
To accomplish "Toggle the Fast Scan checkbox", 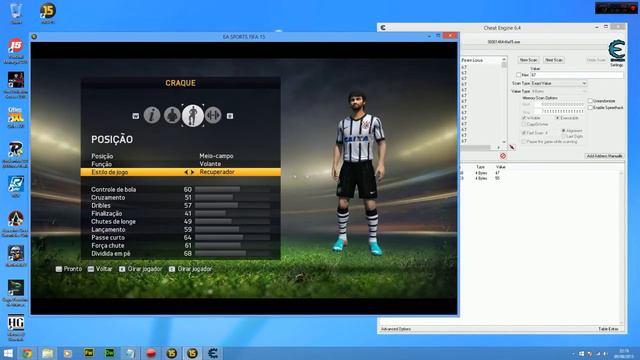I will 524,133.
